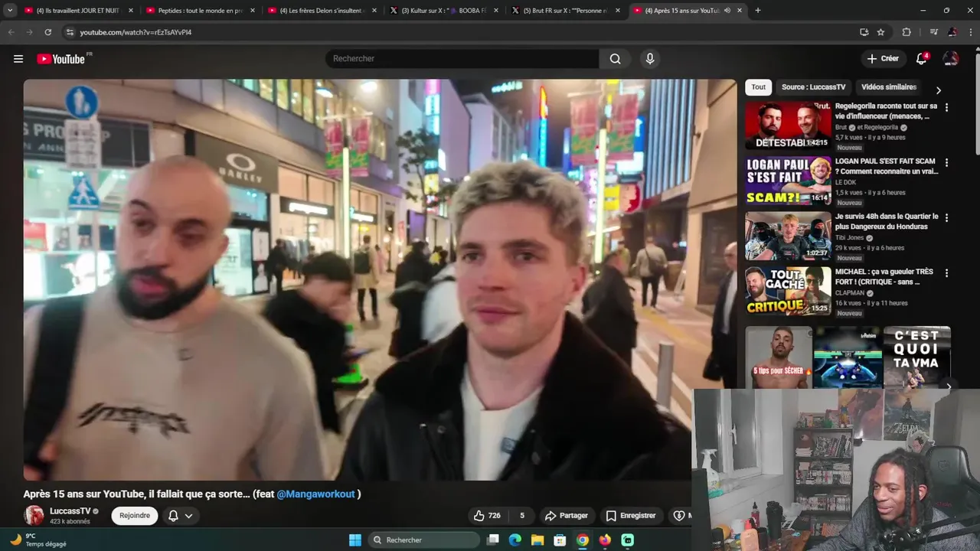Click the Windows taskbar search box
Image resolution: width=980 pixels, height=551 pixels.
pyautogui.click(x=424, y=540)
